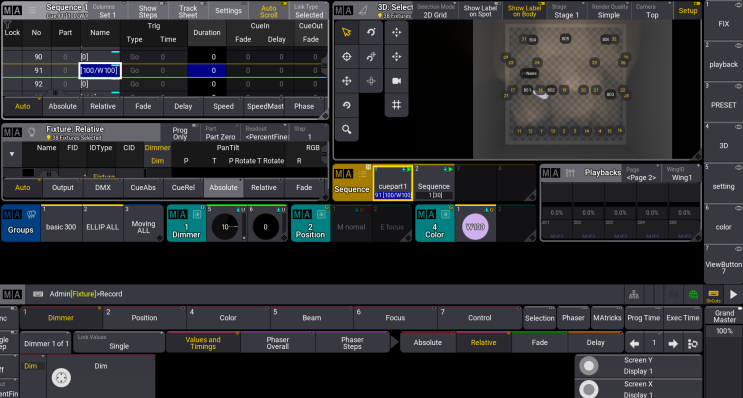Select the W100 color preset swatch
This screenshot has width=743, height=398.
(x=475, y=227)
